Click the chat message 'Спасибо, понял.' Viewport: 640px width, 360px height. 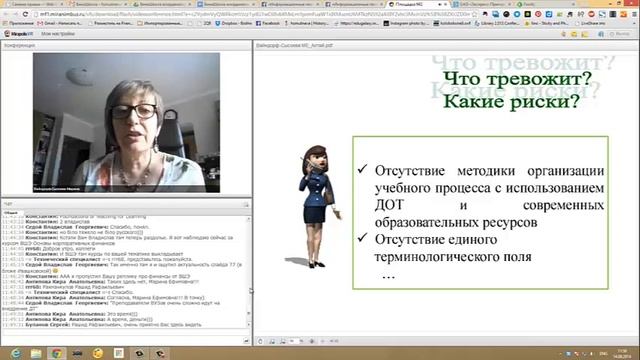click(129, 227)
